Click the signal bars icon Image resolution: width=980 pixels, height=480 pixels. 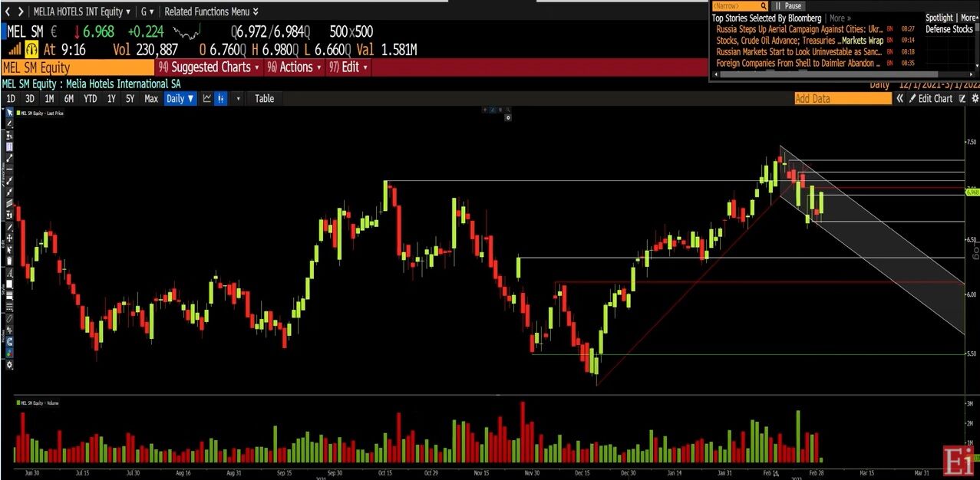click(x=15, y=50)
